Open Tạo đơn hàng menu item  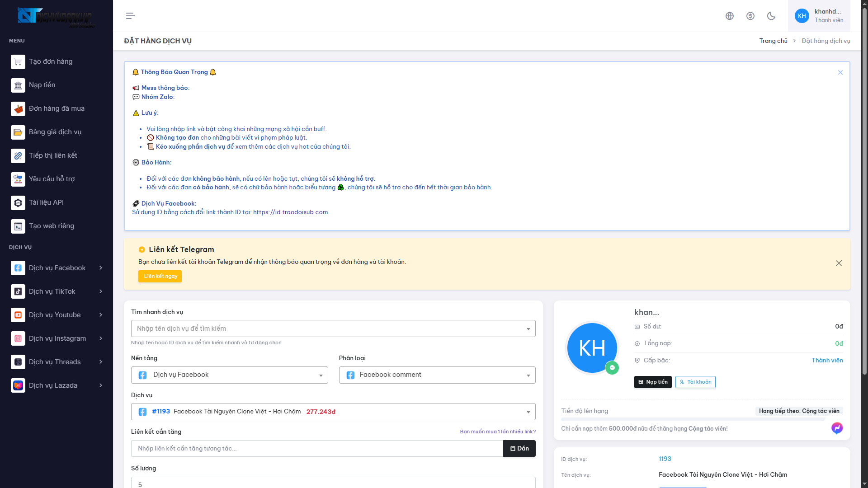(57, 61)
